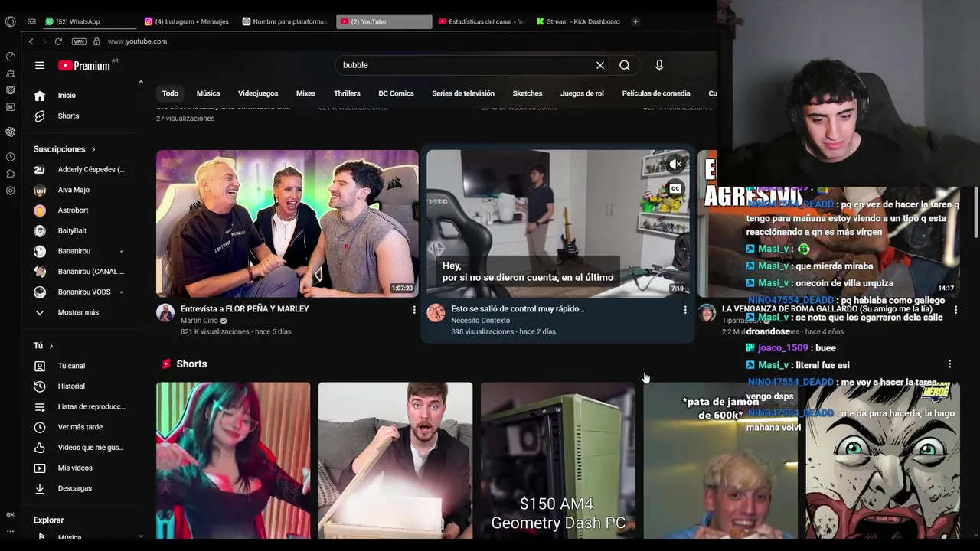Open the YouTube hamburger guide menu
The image size is (980, 551).
coord(40,65)
